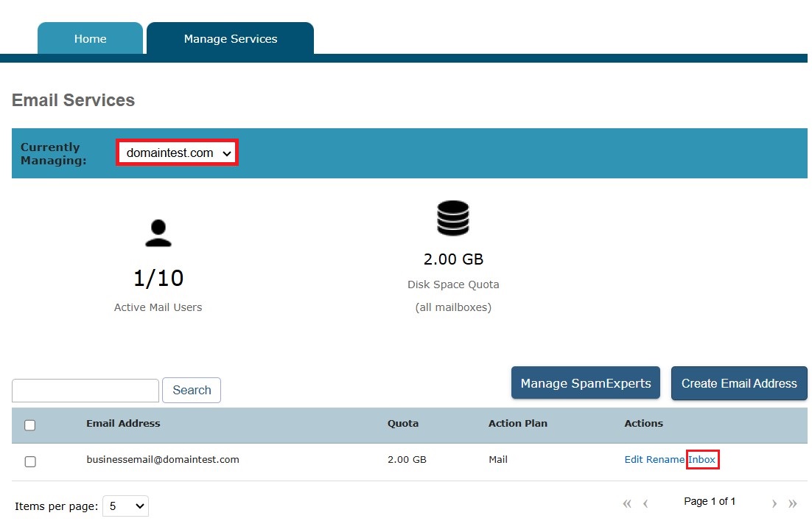Click the Create Email Address button
This screenshot has width=812, height=524.
click(x=739, y=383)
